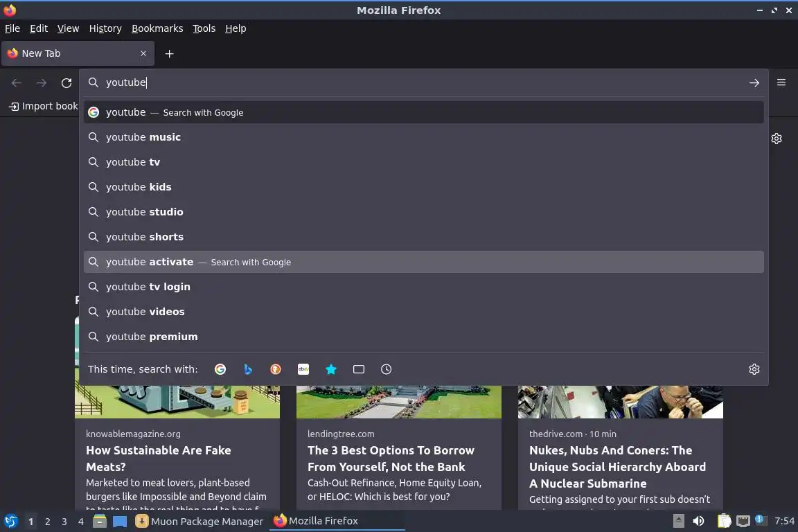Open a new tab with the plus button
The height and width of the screenshot is (532, 798).
point(170,53)
